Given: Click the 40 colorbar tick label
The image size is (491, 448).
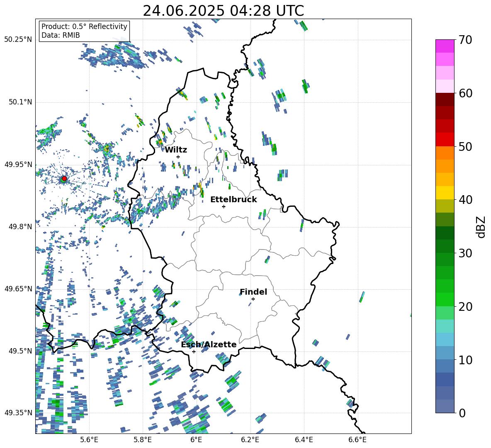Looking at the screenshot, I should [x=465, y=200].
